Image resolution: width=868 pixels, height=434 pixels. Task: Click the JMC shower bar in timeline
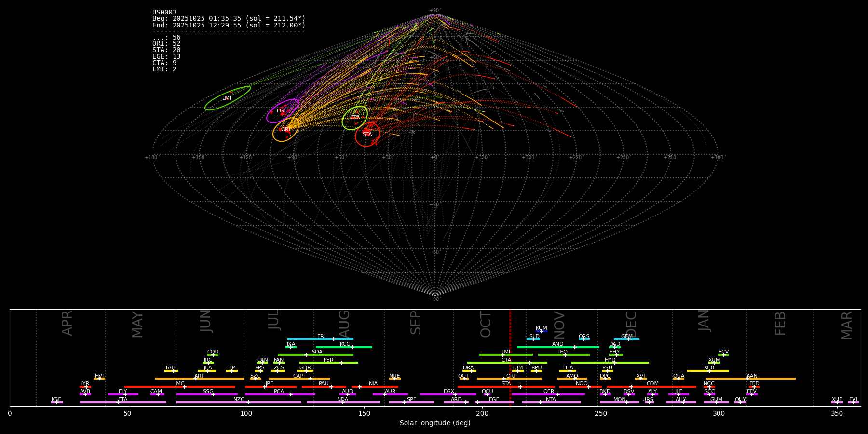click(180, 387)
